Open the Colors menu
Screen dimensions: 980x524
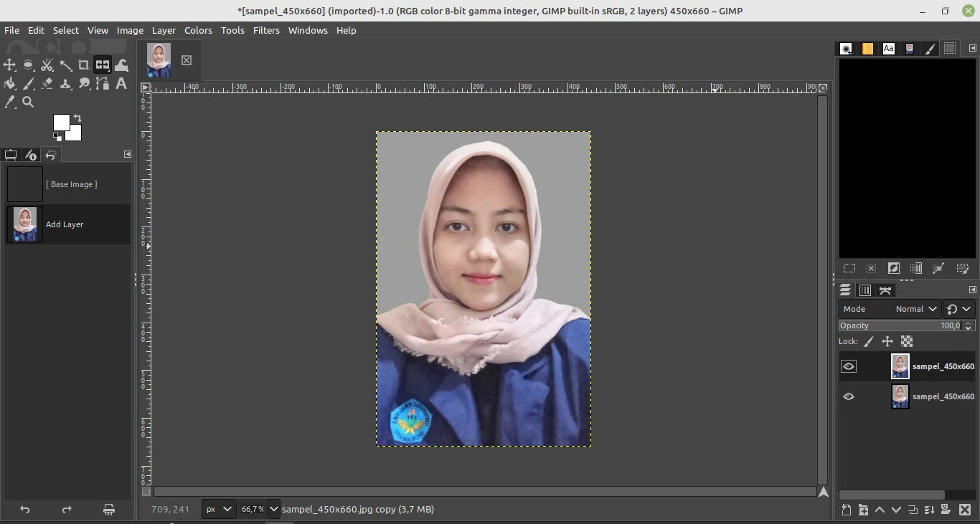pyautogui.click(x=198, y=30)
